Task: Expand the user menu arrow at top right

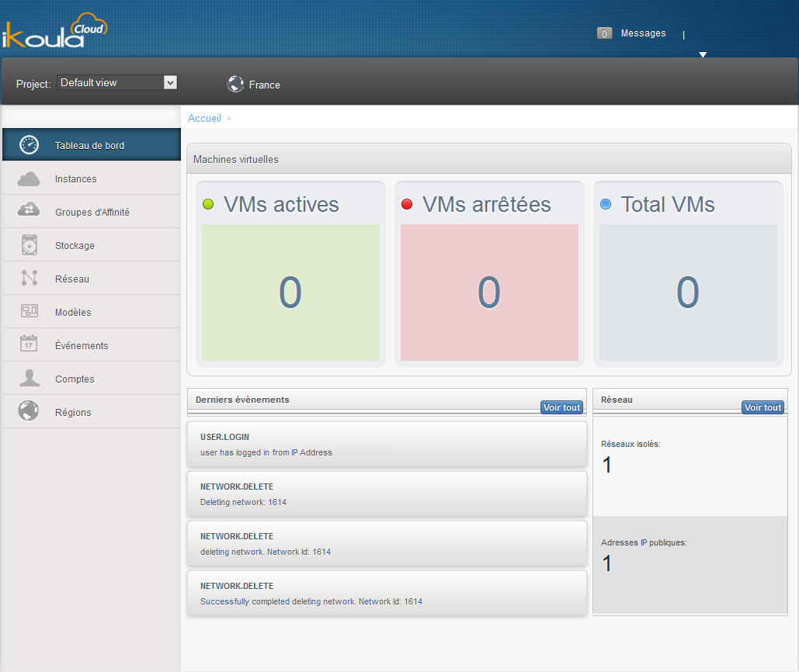Action: (703, 54)
